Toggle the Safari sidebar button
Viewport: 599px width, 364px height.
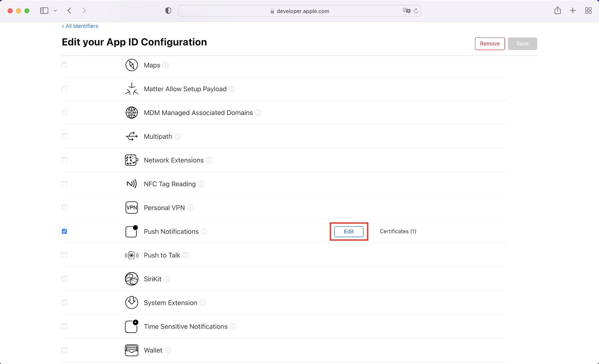click(x=44, y=11)
